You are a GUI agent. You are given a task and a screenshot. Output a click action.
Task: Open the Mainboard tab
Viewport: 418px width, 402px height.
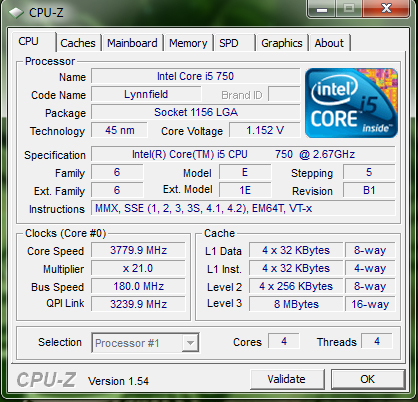tap(132, 43)
